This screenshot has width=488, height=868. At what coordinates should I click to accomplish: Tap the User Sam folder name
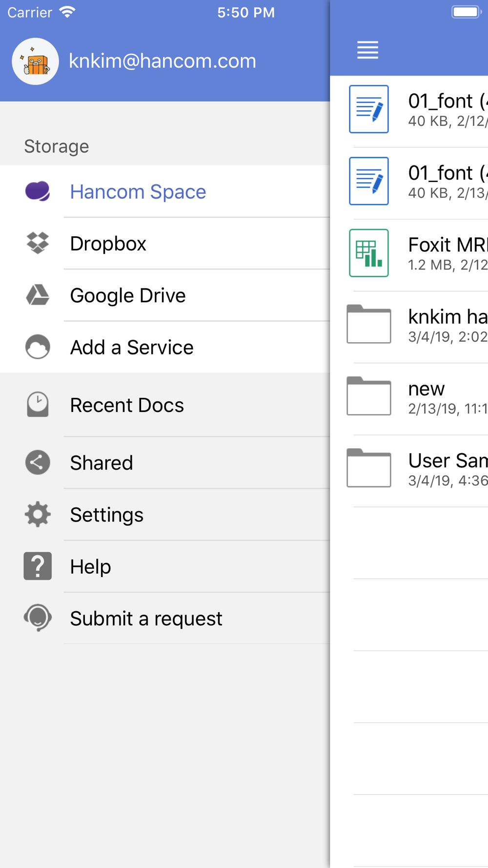pos(447,460)
